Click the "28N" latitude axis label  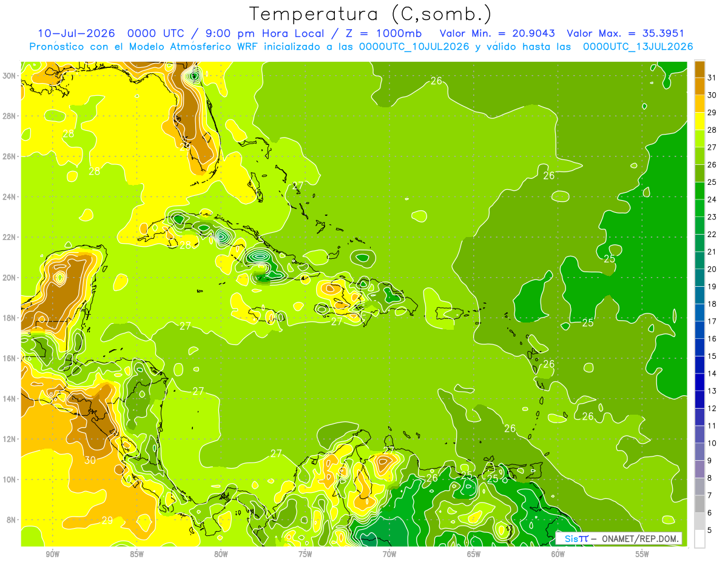(x=10, y=116)
